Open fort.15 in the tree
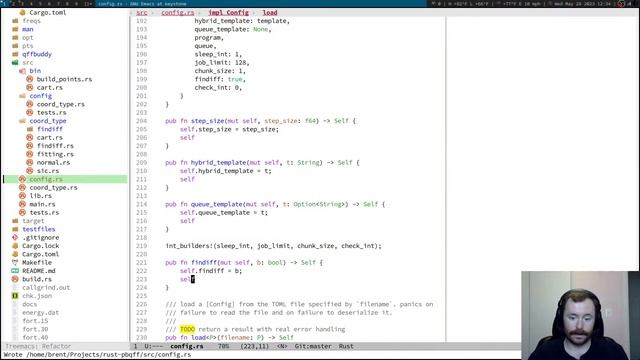Screen dimensions: 640x360 point(35,321)
